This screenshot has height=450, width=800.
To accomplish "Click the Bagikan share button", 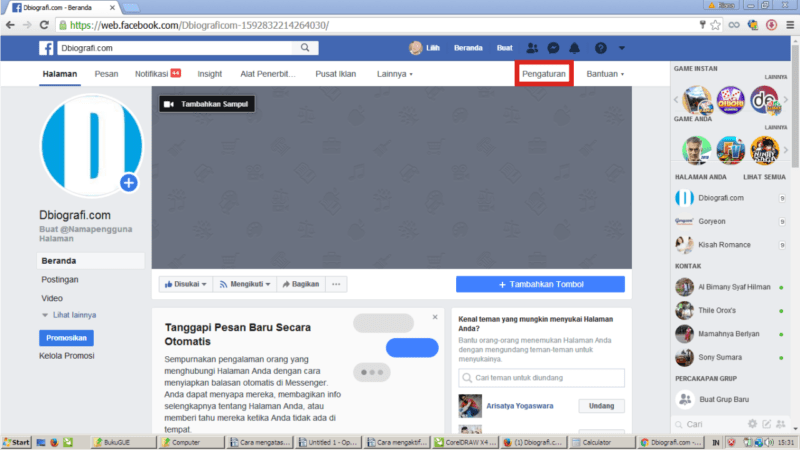I will tap(301, 284).
